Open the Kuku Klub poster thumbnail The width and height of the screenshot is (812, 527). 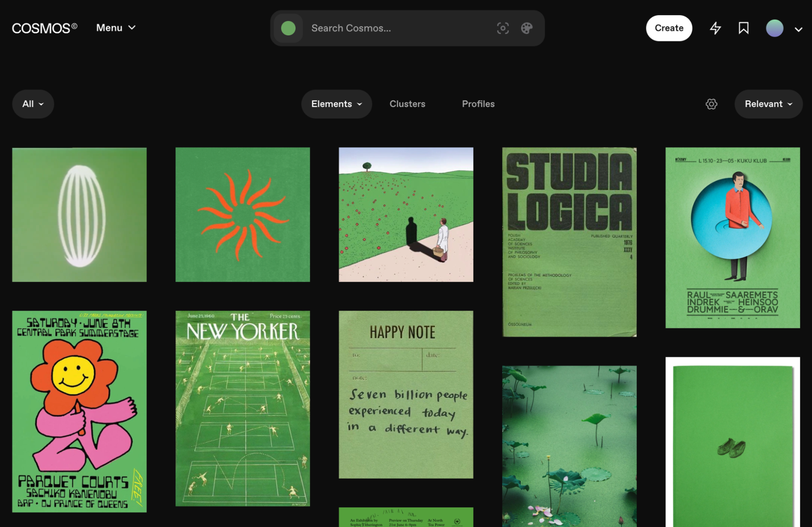pos(733,238)
